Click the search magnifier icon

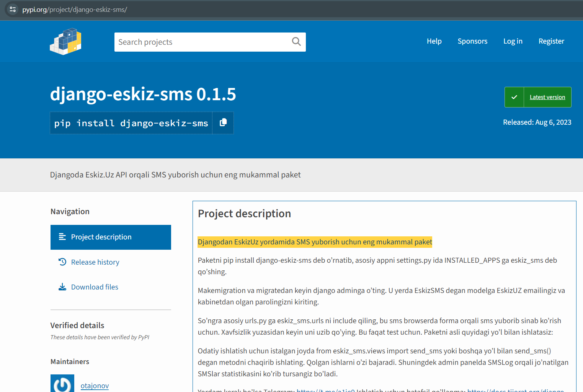[x=296, y=41]
